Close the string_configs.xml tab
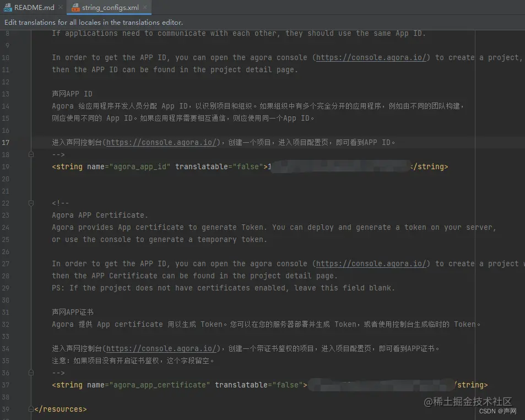 (x=145, y=7)
